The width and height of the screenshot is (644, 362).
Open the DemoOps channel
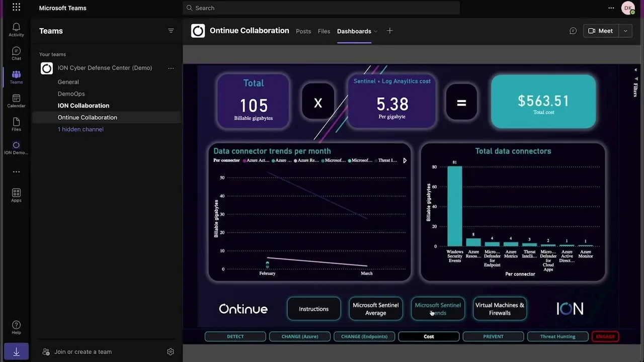point(71,94)
